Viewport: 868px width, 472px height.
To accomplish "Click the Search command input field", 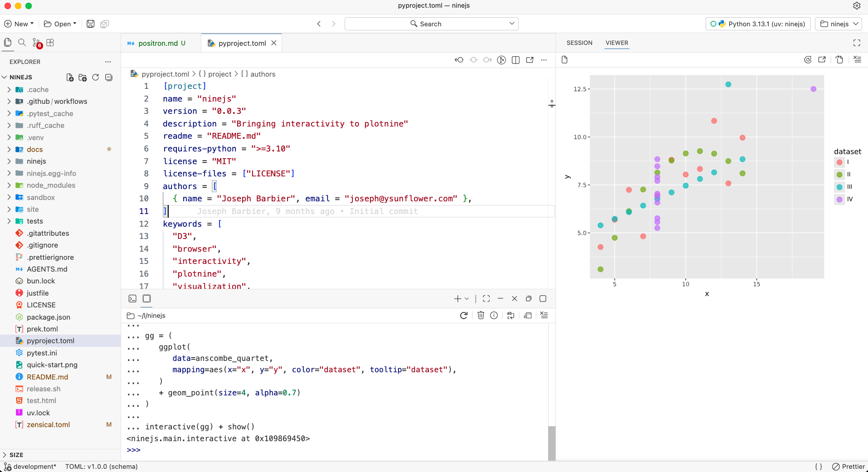I will click(x=431, y=24).
